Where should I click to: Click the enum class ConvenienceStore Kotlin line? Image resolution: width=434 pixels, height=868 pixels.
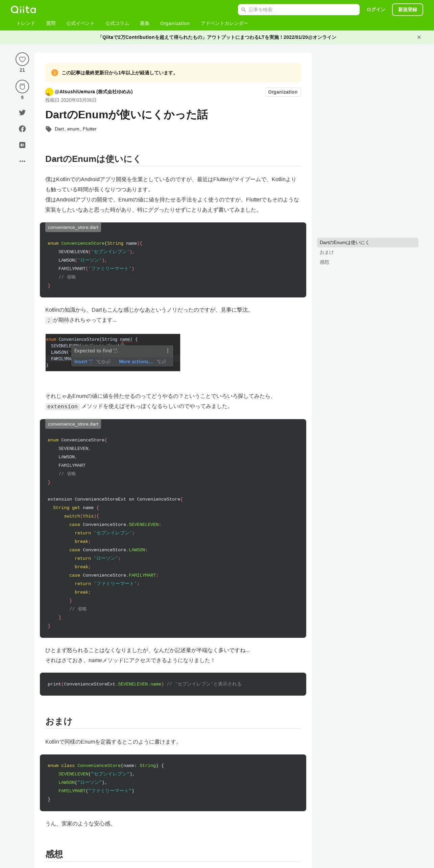(x=106, y=765)
